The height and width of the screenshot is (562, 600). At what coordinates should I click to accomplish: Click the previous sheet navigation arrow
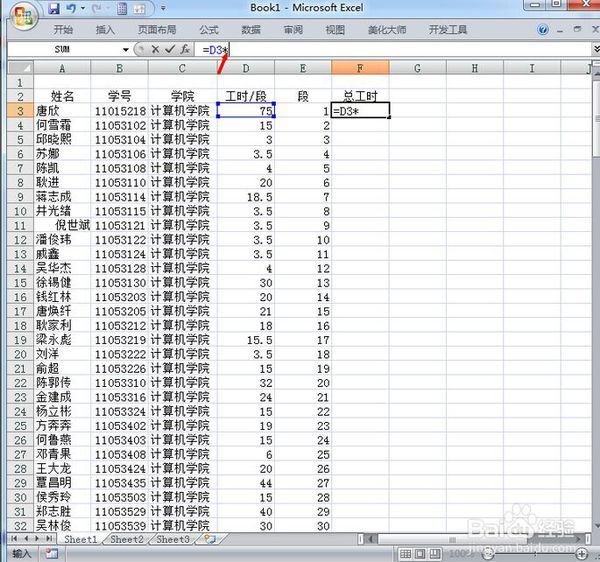pyautogui.click(x=25, y=539)
